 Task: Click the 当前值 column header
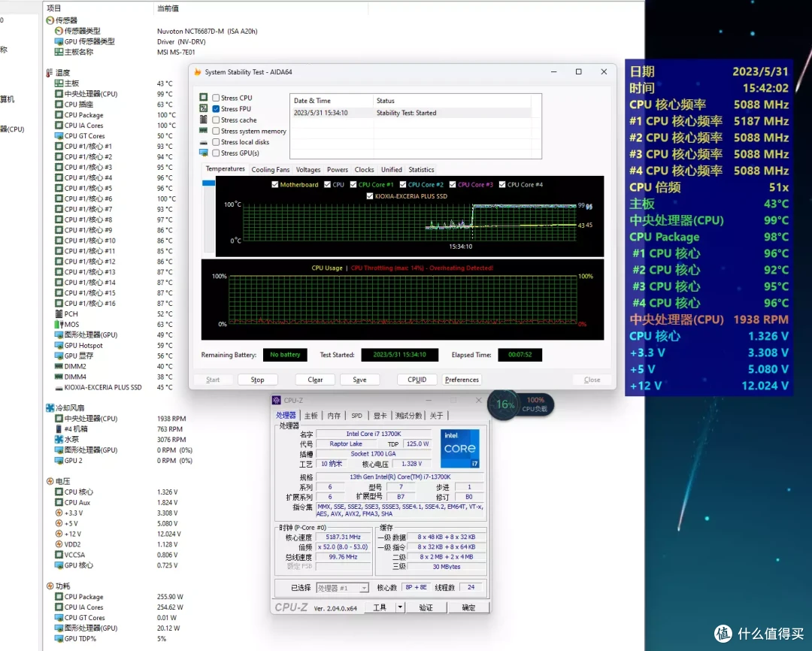click(x=168, y=8)
